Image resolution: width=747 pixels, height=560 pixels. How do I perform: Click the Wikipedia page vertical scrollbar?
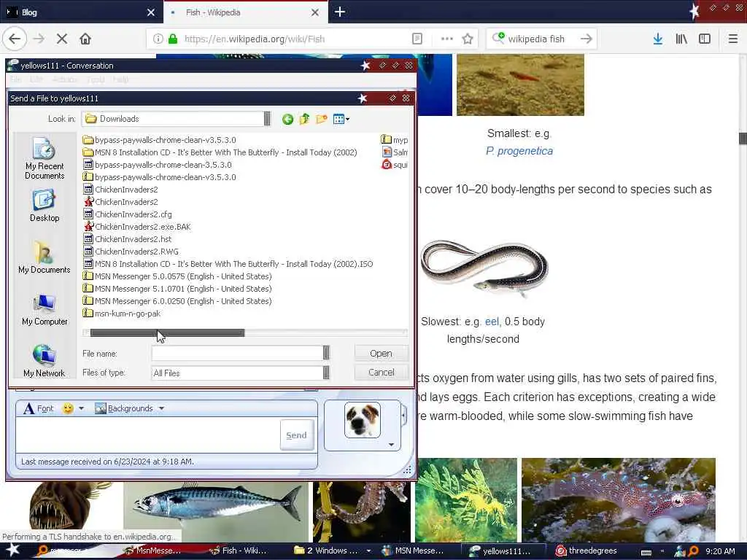pos(743,138)
